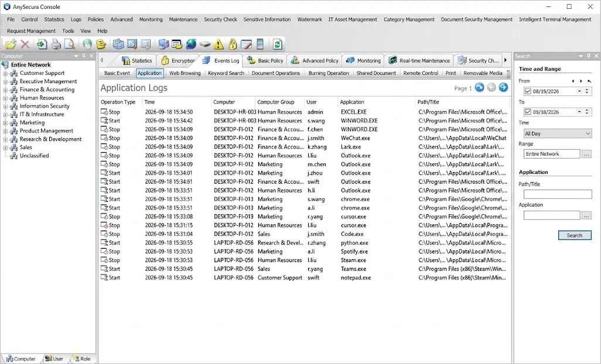Click the green refresh page toolbar icon

coord(278,44)
